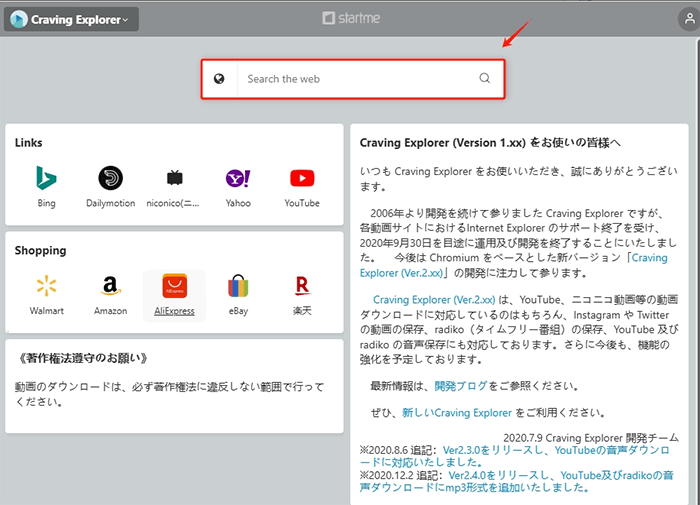The width and height of the screenshot is (700, 505).
Task: Open the niconico TV icon
Action: point(175,178)
